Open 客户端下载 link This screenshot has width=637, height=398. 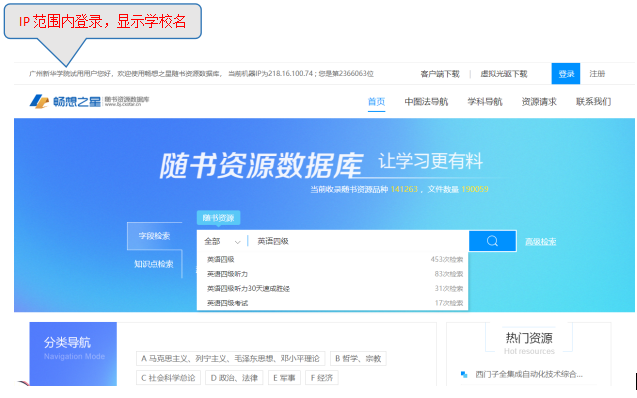[440, 74]
